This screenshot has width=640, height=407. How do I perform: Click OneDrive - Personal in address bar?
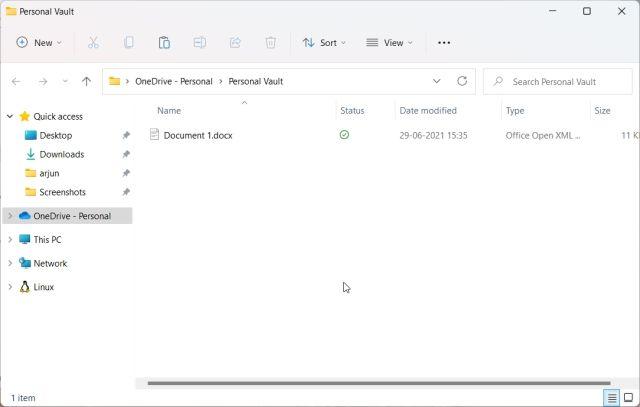pos(174,81)
